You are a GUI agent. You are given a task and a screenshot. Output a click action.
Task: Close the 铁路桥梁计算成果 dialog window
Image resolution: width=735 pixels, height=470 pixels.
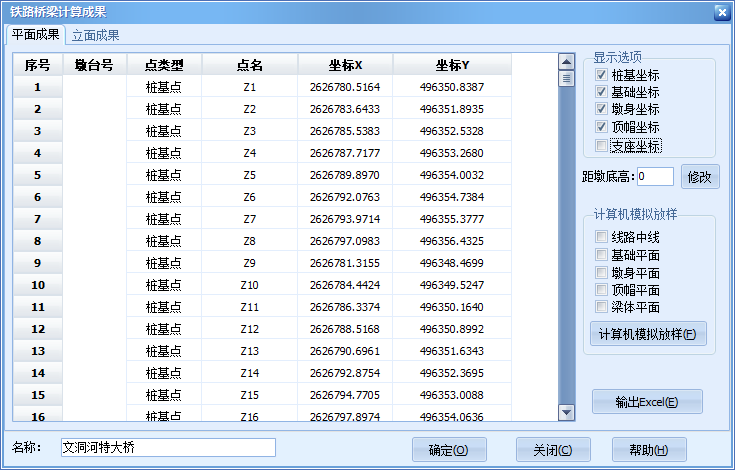[721, 12]
